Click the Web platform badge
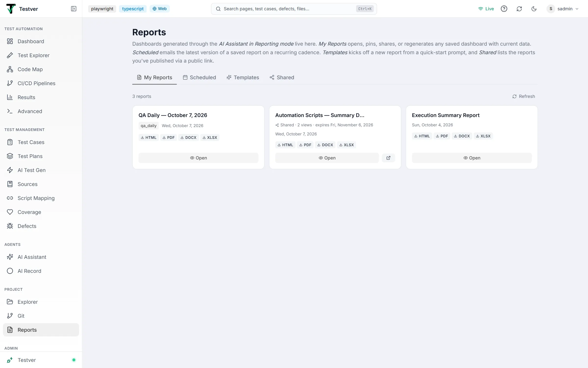This screenshot has height=368, width=588. (x=159, y=9)
